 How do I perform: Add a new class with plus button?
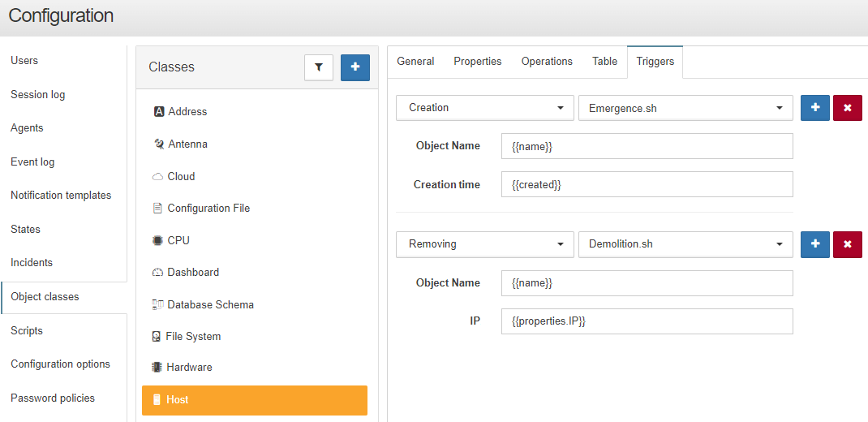(x=355, y=67)
